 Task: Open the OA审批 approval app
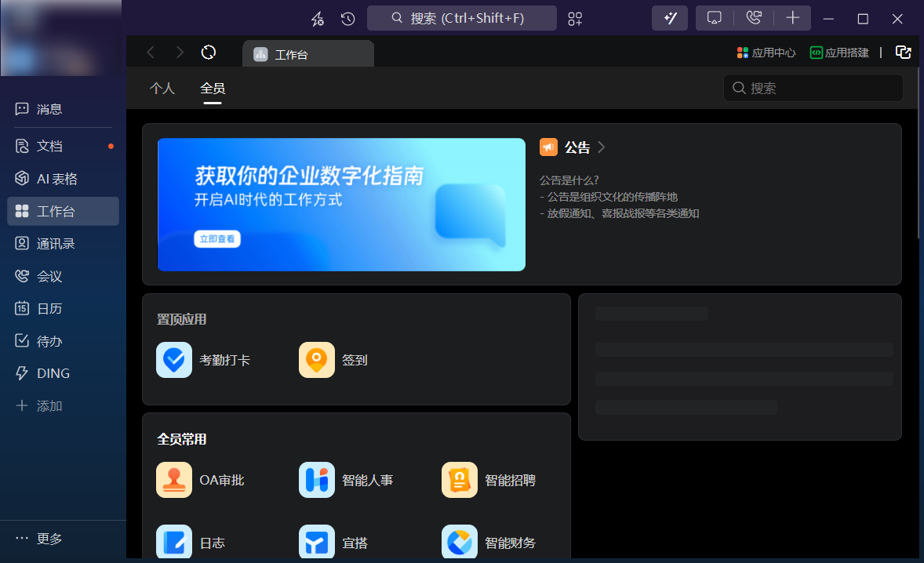200,480
